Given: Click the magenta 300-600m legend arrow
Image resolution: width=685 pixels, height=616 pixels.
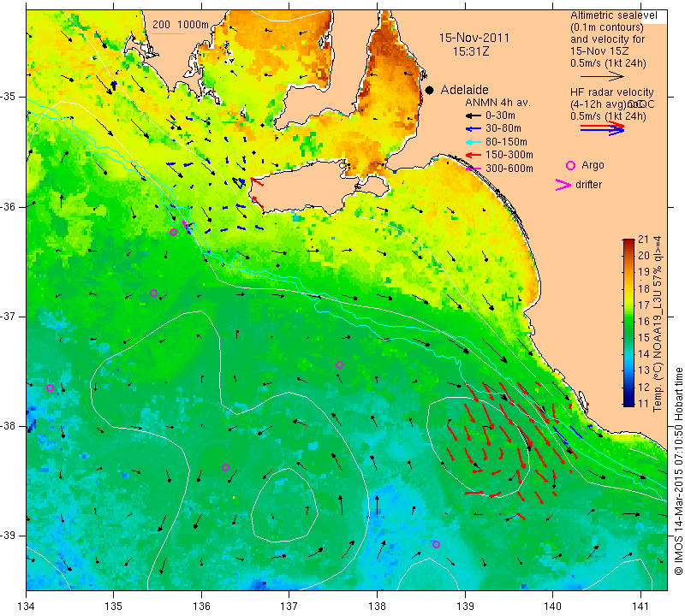Looking at the screenshot, I should click(473, 169).
